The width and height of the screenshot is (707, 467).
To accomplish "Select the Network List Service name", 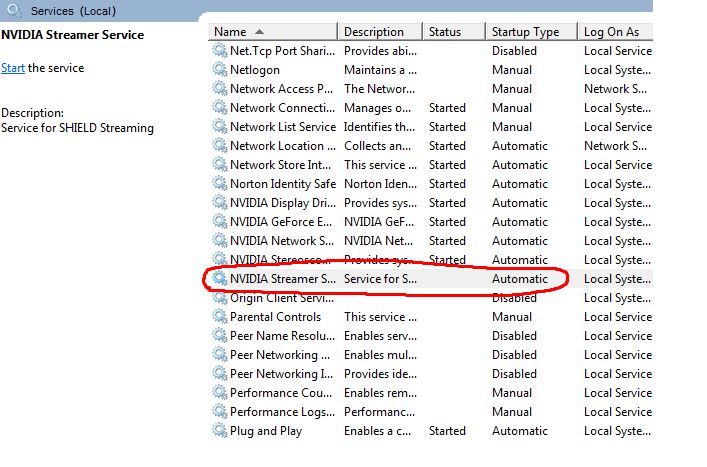I will 283,127.
